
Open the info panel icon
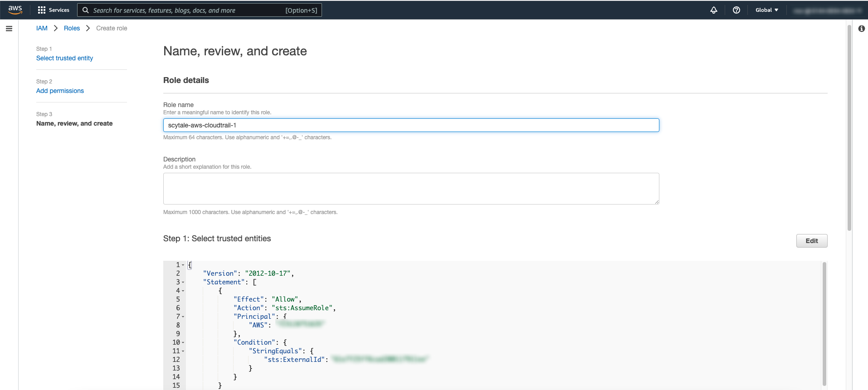pos(862,29)
